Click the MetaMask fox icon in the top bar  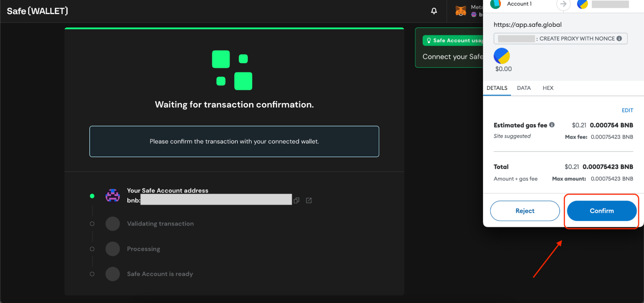pos(461,10)
